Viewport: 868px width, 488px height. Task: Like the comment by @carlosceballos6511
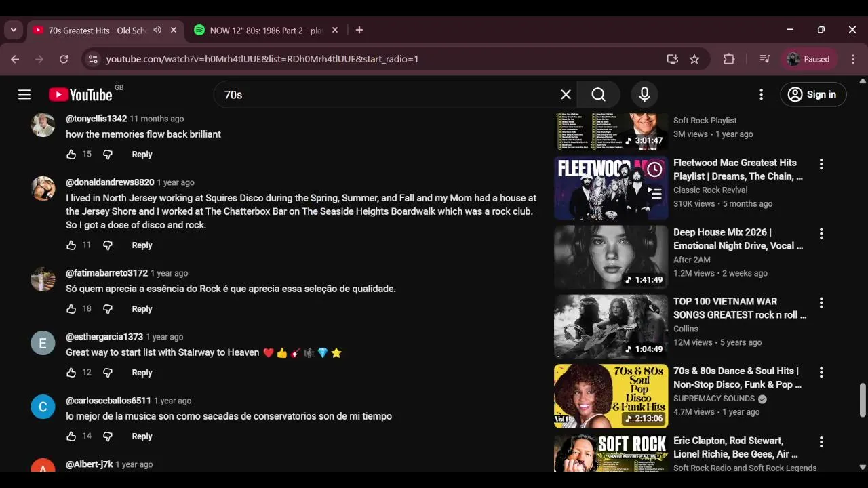pos(71,436)
